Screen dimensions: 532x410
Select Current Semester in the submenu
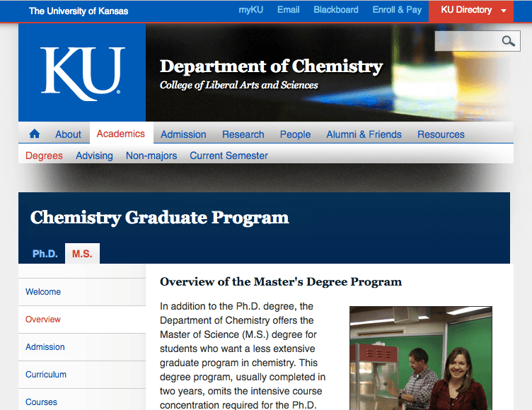click(229, 156)
